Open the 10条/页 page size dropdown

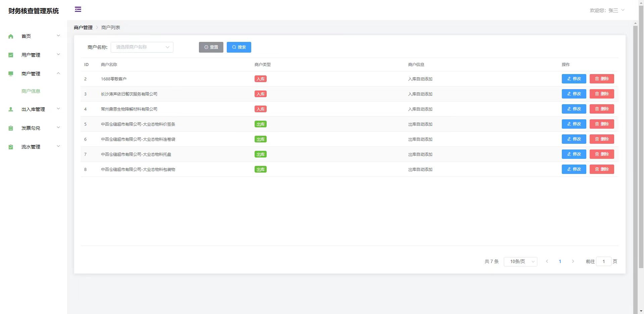pos(521,261)
